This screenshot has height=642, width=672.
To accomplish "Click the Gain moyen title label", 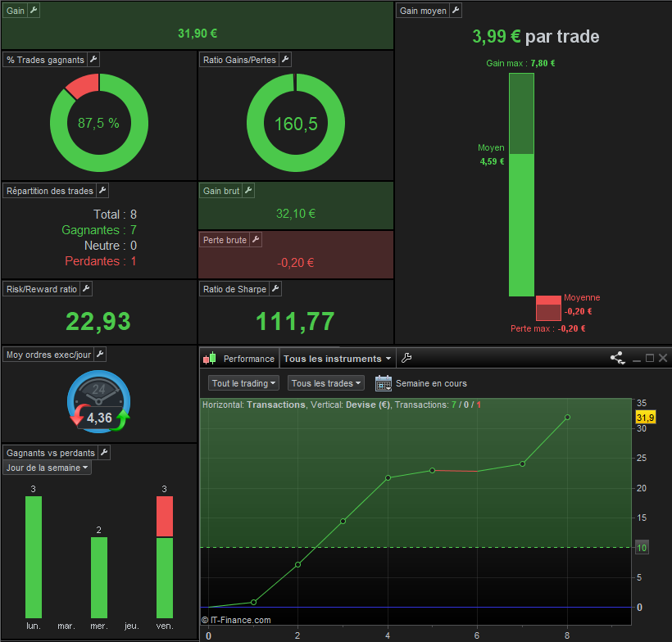I will pos(423,11).
